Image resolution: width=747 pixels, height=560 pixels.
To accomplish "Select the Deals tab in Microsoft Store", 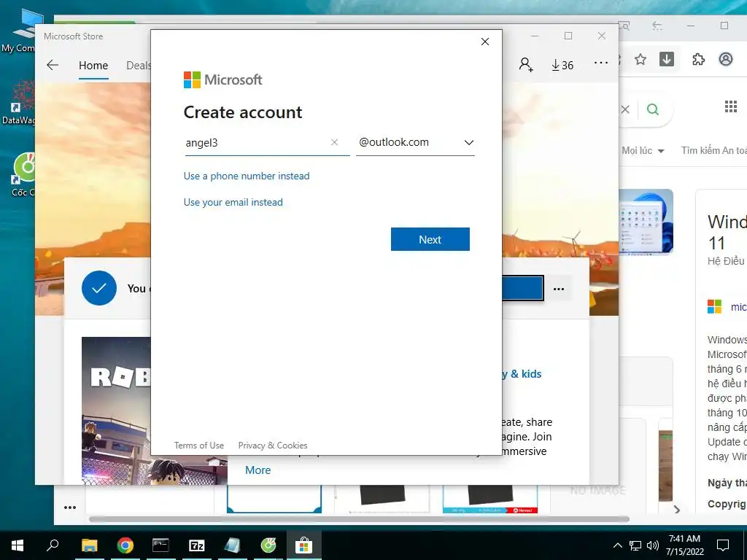I will tap(138, 66).
